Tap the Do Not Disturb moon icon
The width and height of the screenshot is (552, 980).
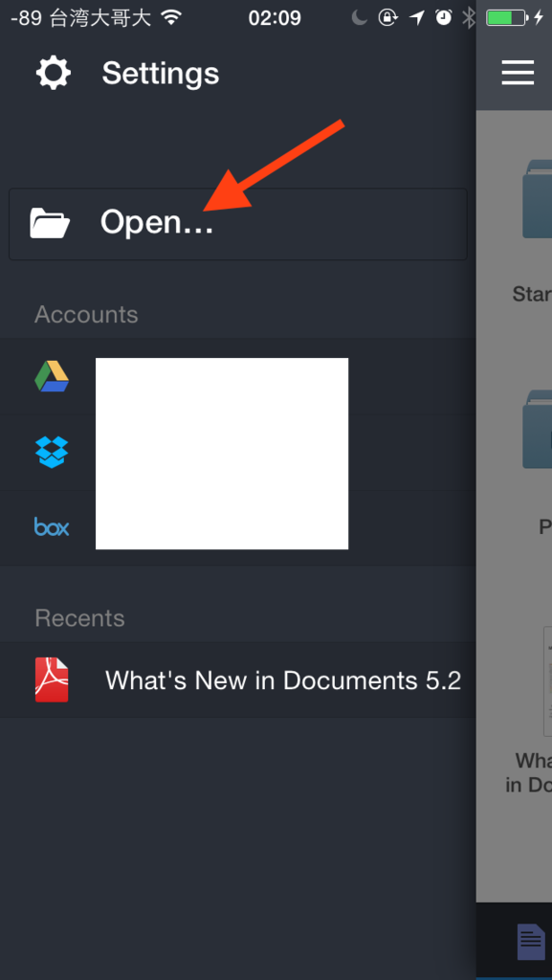click(x=359, y=17)
